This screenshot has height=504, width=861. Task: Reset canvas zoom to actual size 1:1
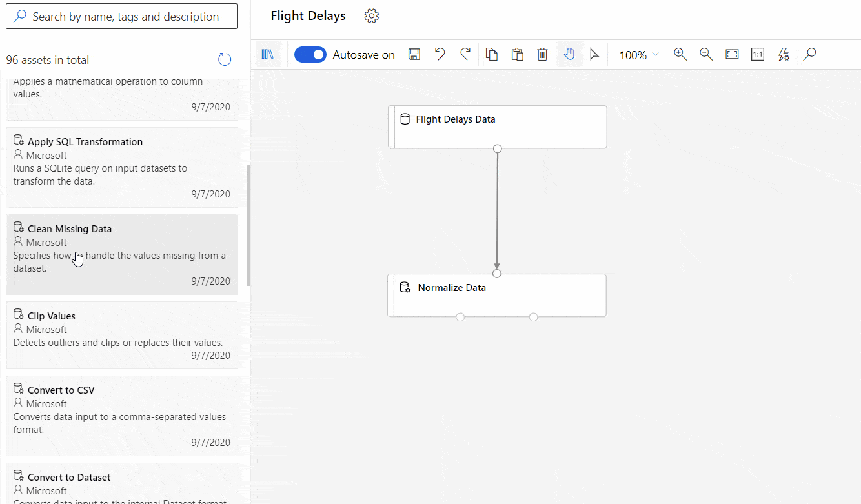click(758, 54)
